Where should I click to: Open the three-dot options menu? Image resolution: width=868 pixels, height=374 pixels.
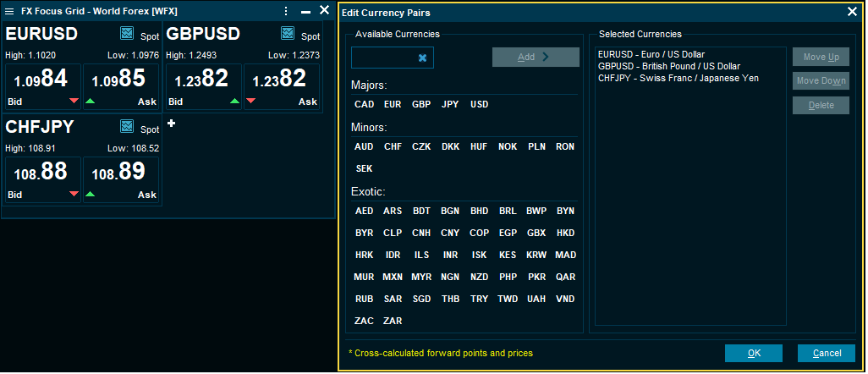coord(286,12)
